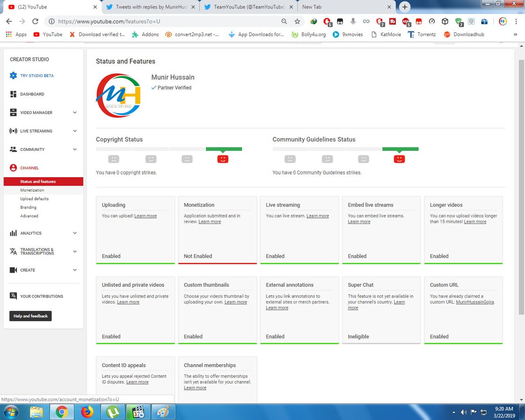Expand the Live Streaming menu chevron
The height and width of the screenshot is (420, 525).
click(x=75, y=131)
